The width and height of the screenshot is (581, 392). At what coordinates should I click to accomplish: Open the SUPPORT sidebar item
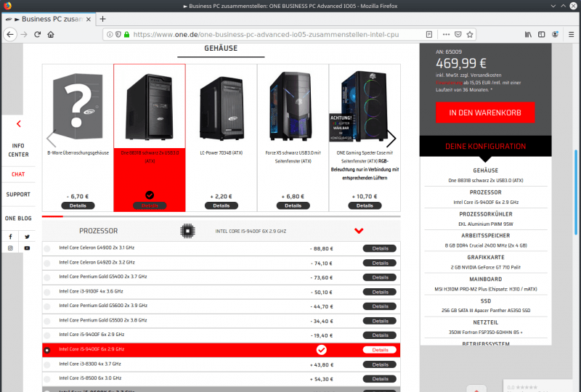click(x=18, y=194)
